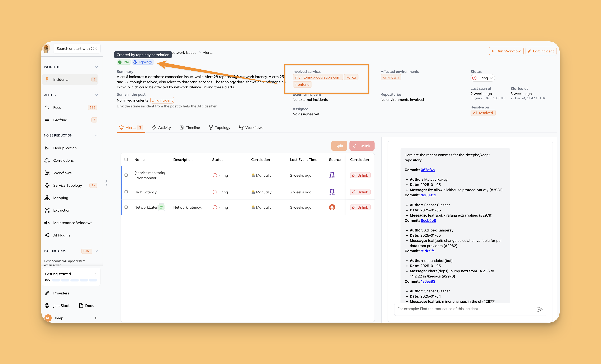Click Datadog source icon for High Latency row
The image size is (601, 364).
pos(332,192)
